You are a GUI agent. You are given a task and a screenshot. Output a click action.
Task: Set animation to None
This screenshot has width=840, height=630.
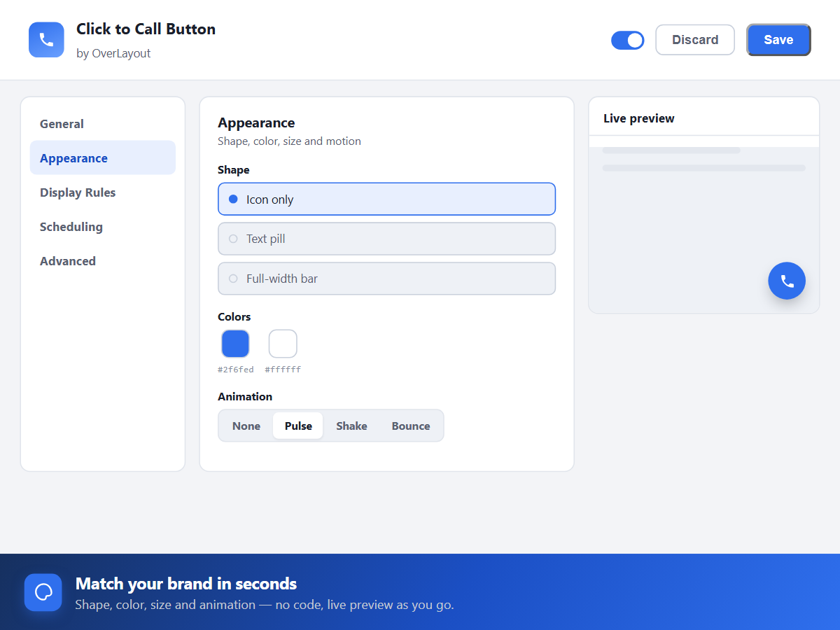click(x=246, y=426)
